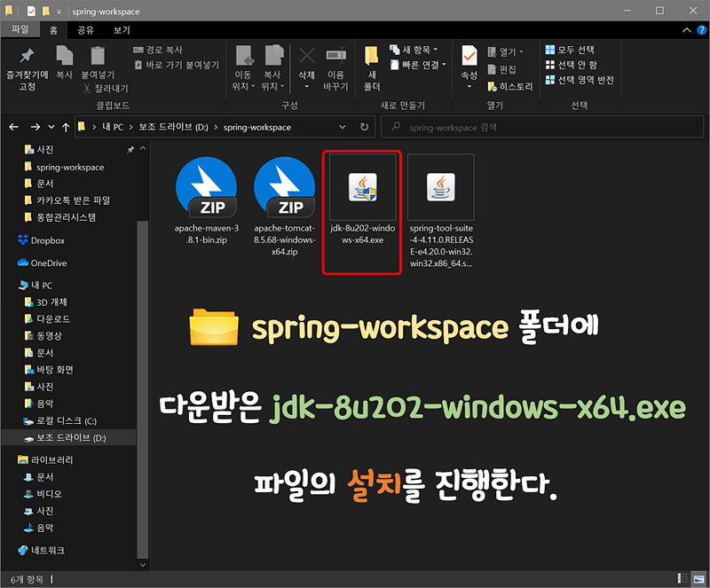Open the 이동 위치 move-to dropdown
The height and width of the screenshot is (588, 710).
243,69
